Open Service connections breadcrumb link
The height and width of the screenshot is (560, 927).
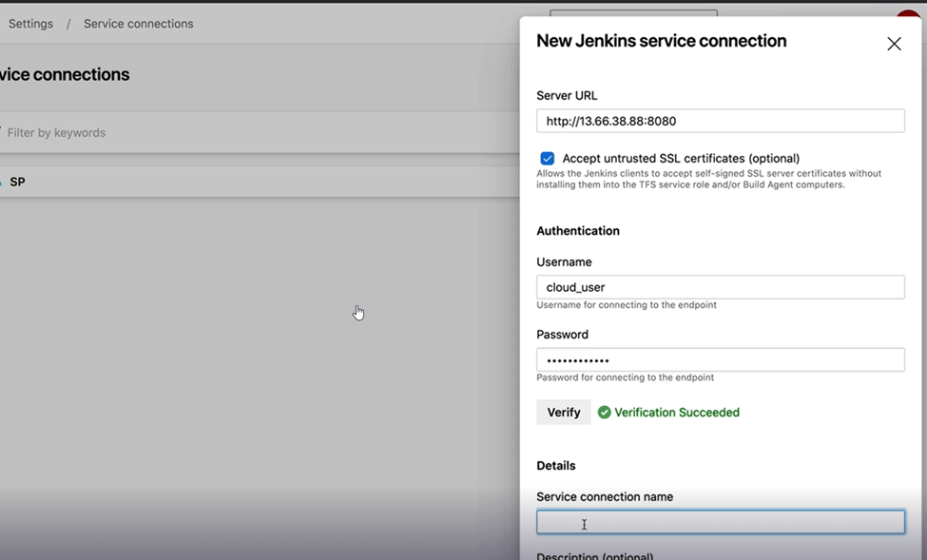[x=138, y=24]
